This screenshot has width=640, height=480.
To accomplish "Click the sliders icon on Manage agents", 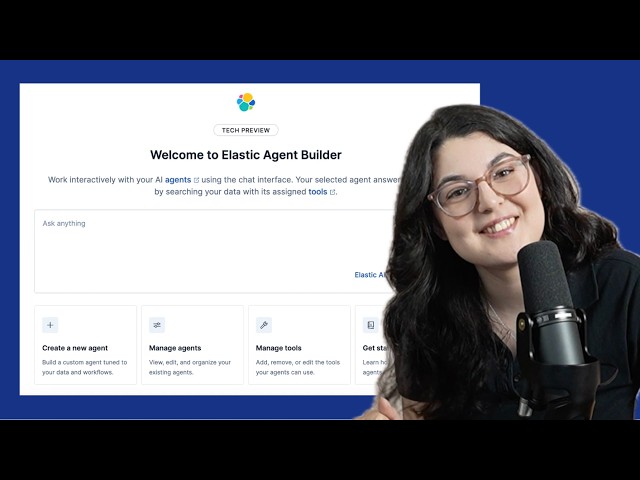I will pyautogui.click(x=157, y=325).
